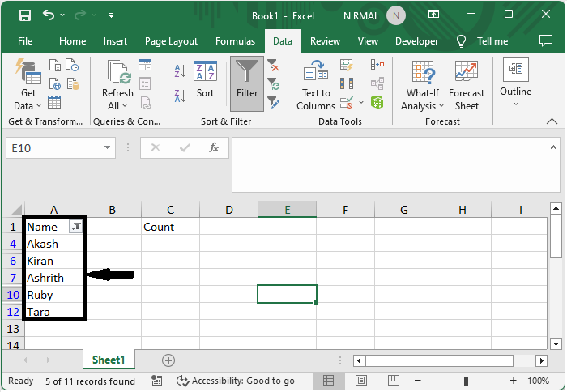The image size is (567, 392).
Task: Click the Relationships icon
Action: (x=377, y=84)
